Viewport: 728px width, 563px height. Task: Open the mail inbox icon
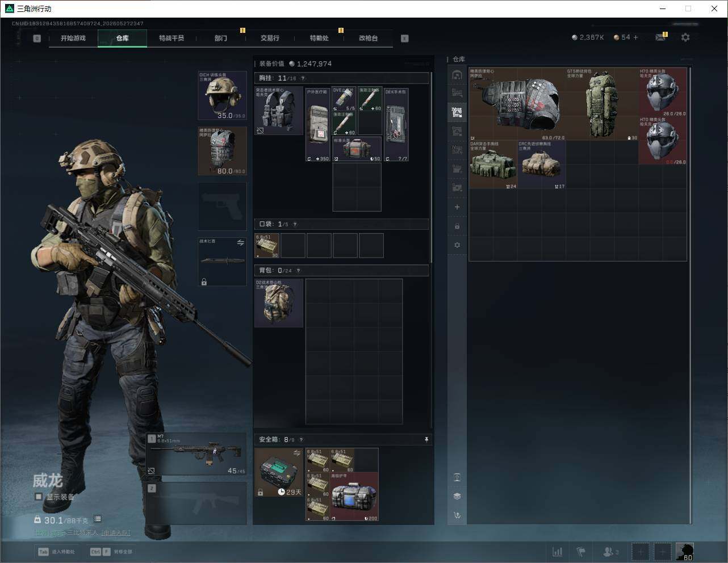click(660, 37)
